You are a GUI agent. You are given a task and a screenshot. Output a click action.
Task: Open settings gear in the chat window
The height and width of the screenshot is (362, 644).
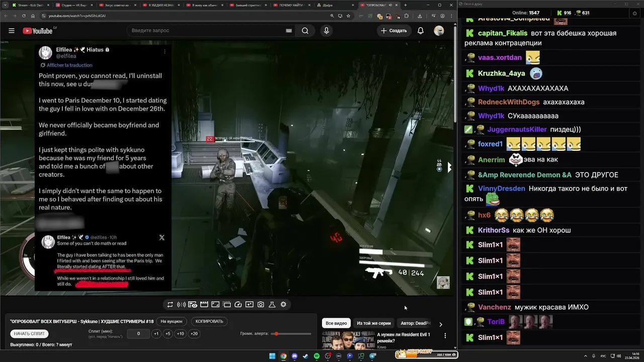[x=634, y=13]
